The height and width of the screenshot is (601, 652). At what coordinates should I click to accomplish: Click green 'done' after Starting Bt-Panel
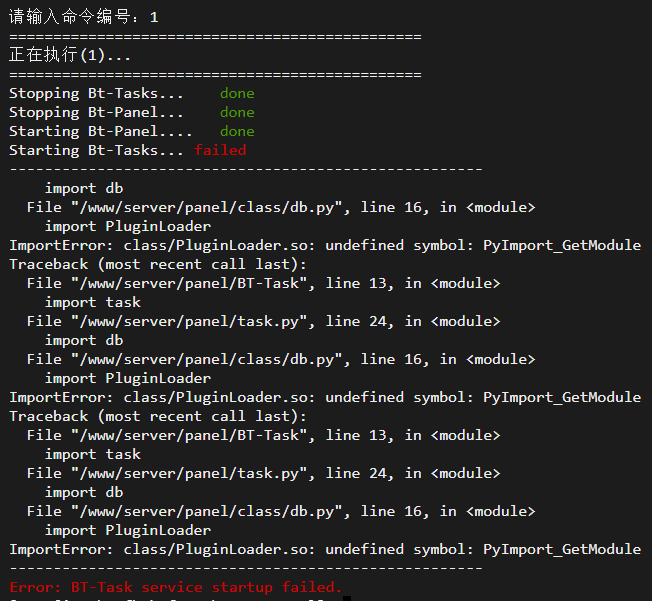coord(237,131)
